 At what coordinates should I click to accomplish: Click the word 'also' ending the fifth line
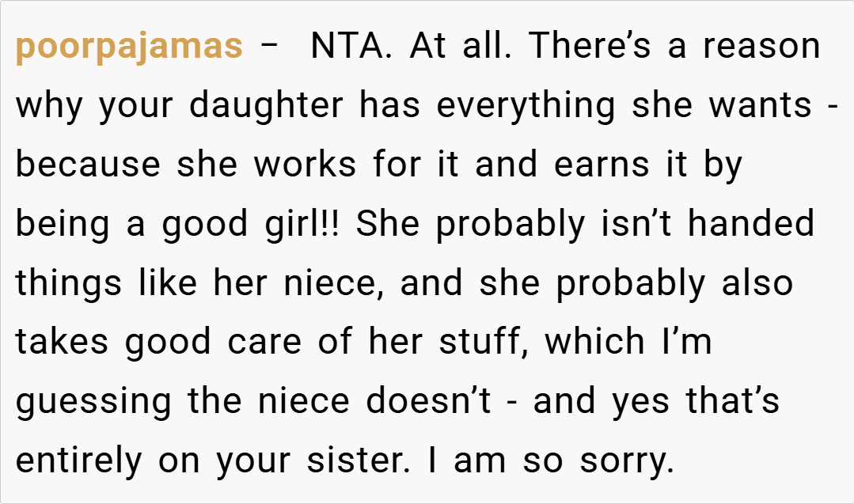[x=756, y=283]
